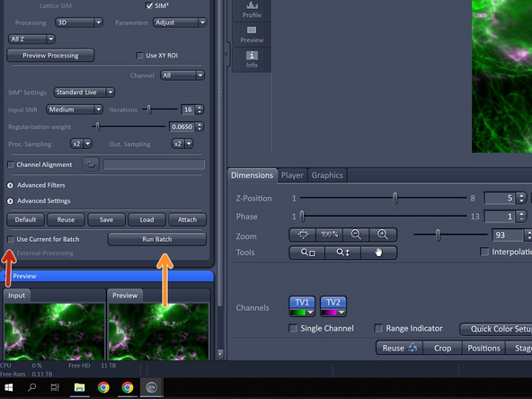Screen dimensions: 532x399
Task: Toggle the SIM² checkbox
Action: [x=149, y=5]
